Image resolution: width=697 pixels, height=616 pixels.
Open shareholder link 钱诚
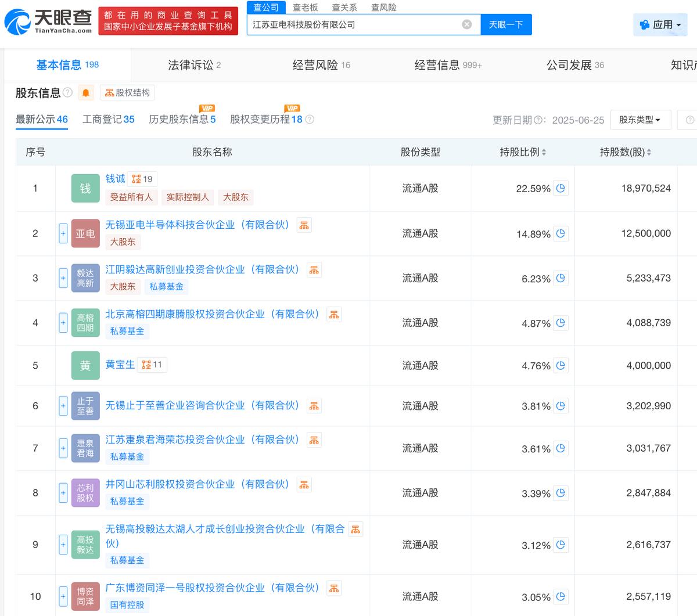[116, 179]
